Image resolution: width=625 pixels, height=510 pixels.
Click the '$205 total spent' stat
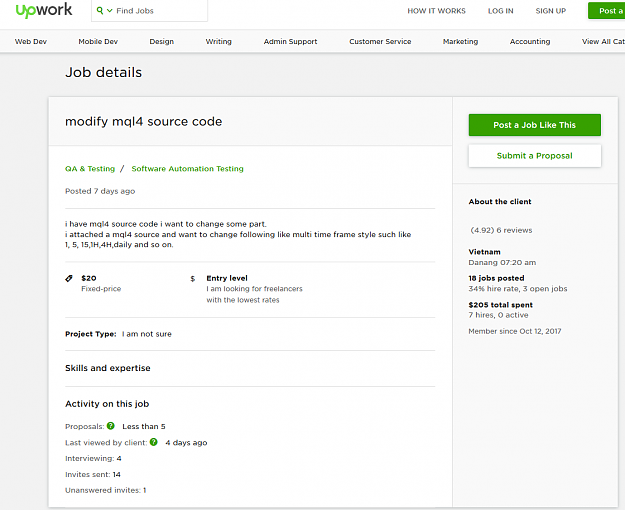[501, 305]
